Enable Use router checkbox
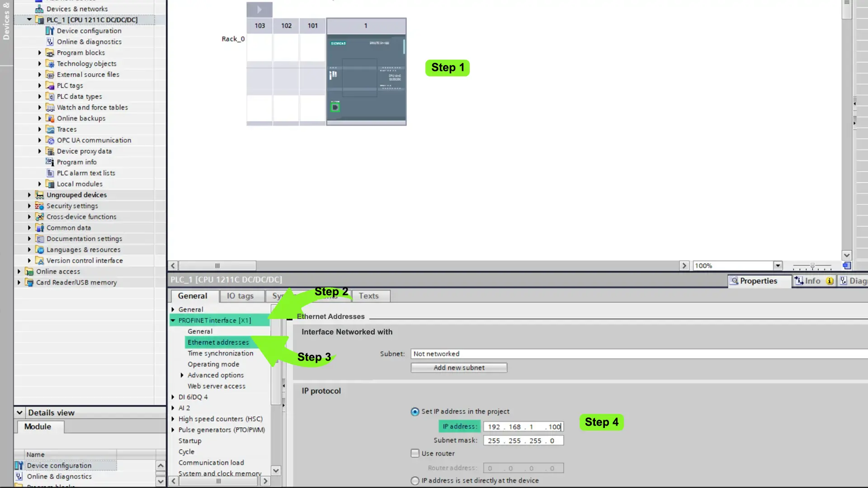 [415, 454]
